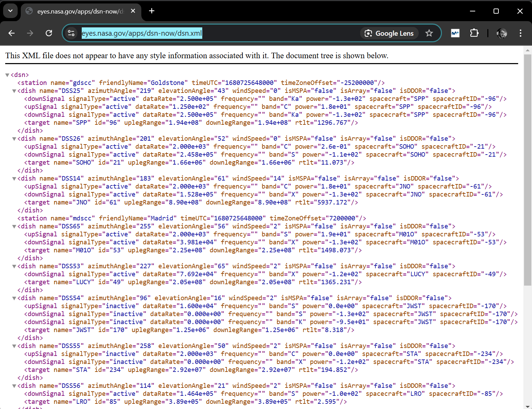
Task: Search the page with Google Lens
Action: [389, 33]
